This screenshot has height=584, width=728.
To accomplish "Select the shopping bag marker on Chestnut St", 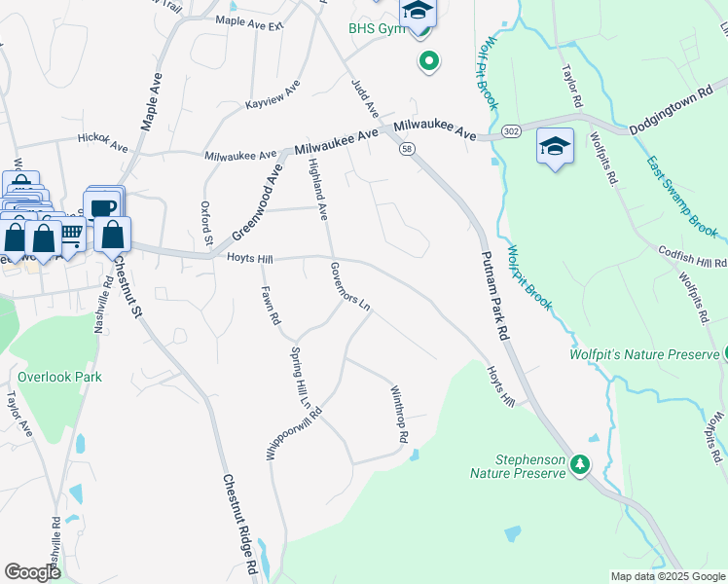I will (x=112, y=236).
